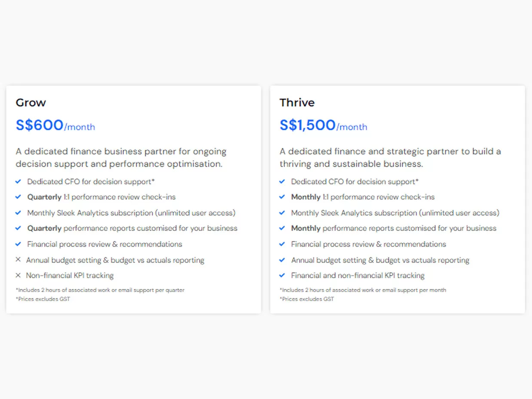Click the Monthly performance reports feature text
Image resolution: width=532 pixels, height=399 pixels.
[394, 228]
